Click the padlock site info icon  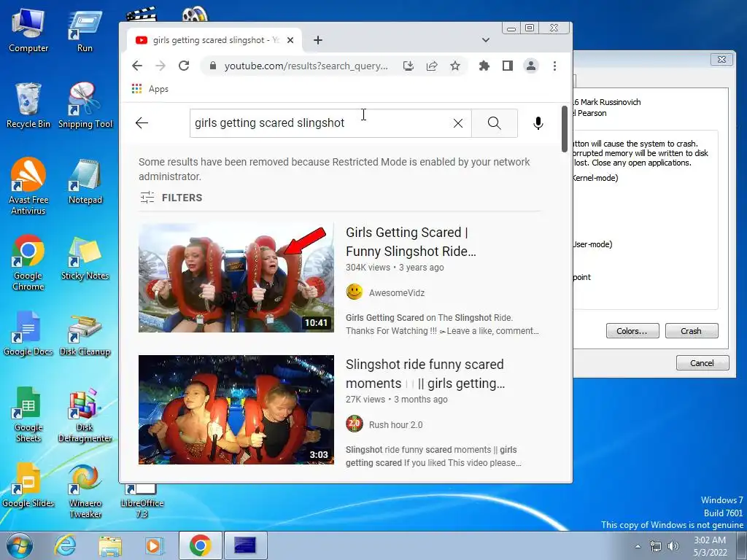coord(213,66)
